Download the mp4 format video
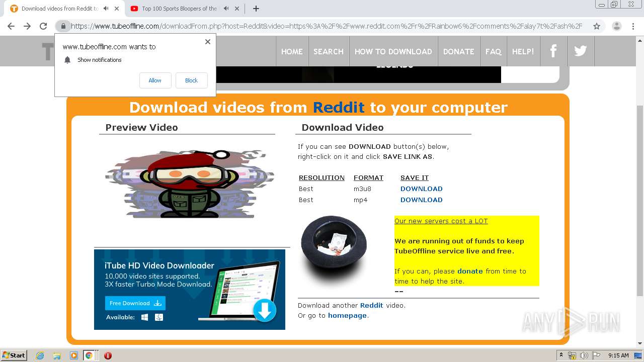644x362 pixels. point(422,200)
